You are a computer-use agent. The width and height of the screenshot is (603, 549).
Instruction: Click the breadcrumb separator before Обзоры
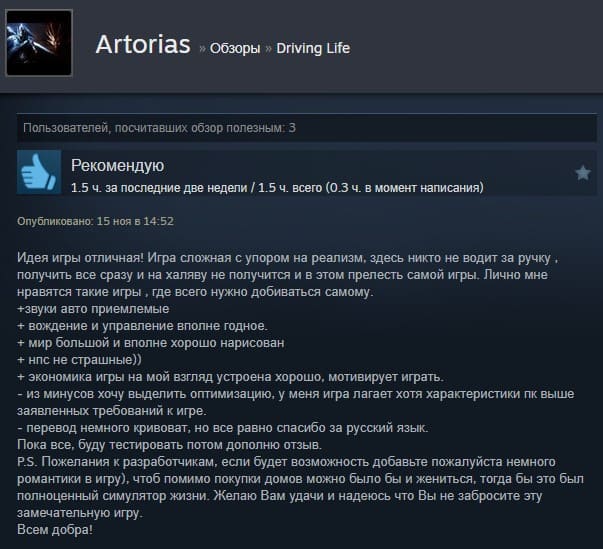tap(202, 49)
